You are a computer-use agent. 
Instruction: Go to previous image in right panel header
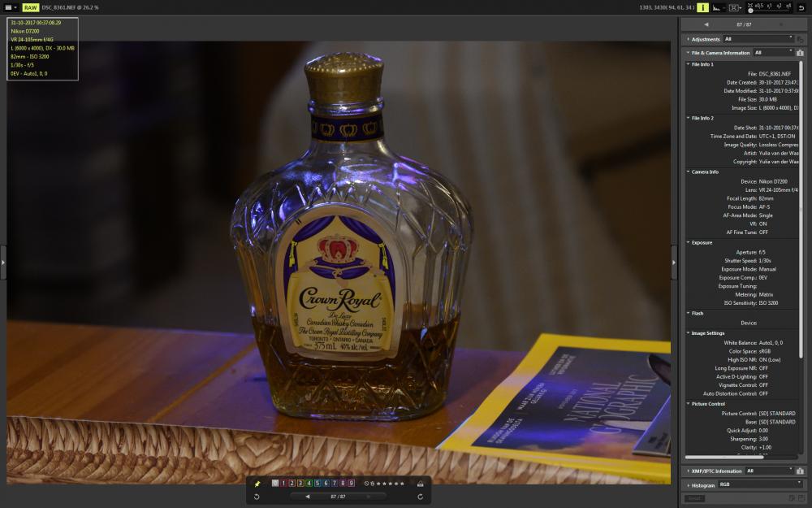(x=706, y=24)
